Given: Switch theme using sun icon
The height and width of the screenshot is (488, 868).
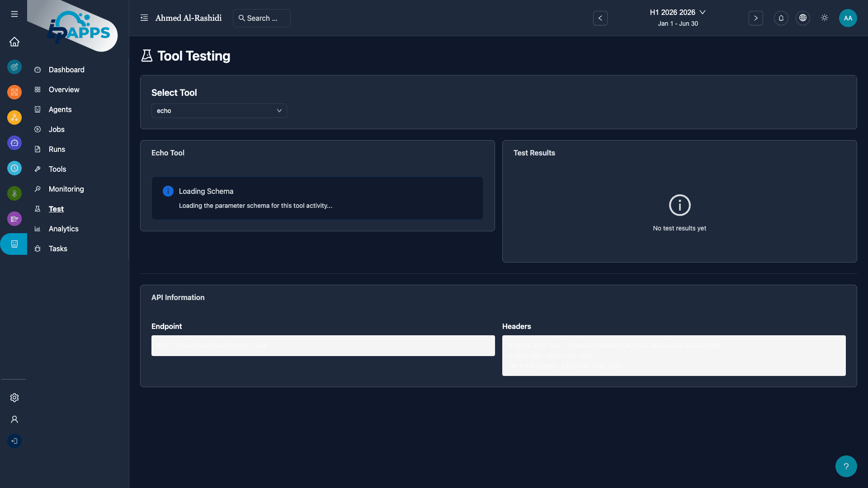Looking at the screenshot, I should pos(824,18).
